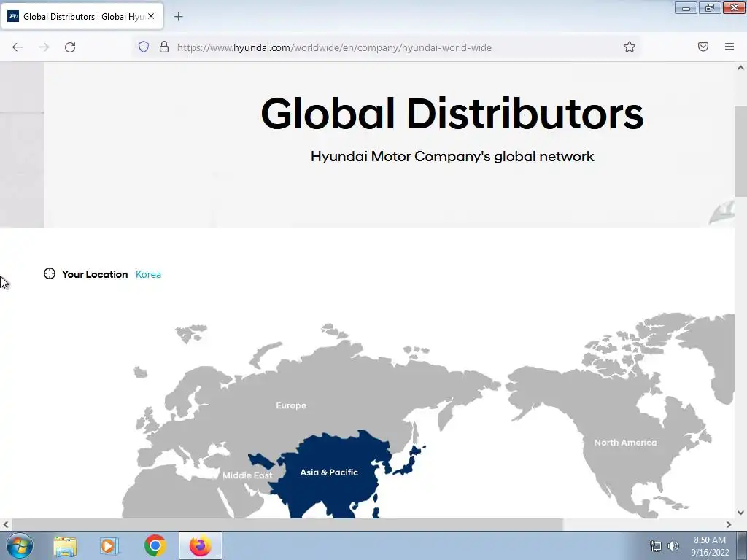Screen dimensions: 747x560
Task: Click the horizontal scrollbar thumb
Action: coord(287,525)
